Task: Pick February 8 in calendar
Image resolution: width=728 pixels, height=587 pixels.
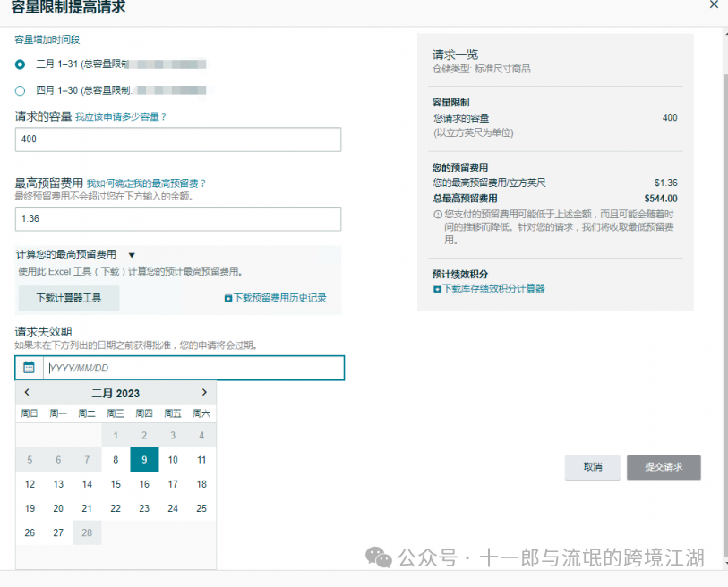Action: [x=116, y=459]
